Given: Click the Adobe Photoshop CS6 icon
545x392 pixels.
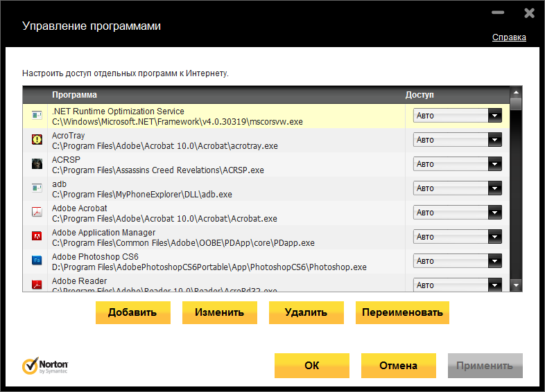Looking at the screenshot, I should point(37,260).
